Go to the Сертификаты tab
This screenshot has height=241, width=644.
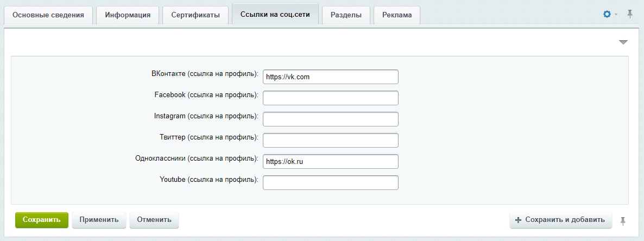[x=195, y=15]
